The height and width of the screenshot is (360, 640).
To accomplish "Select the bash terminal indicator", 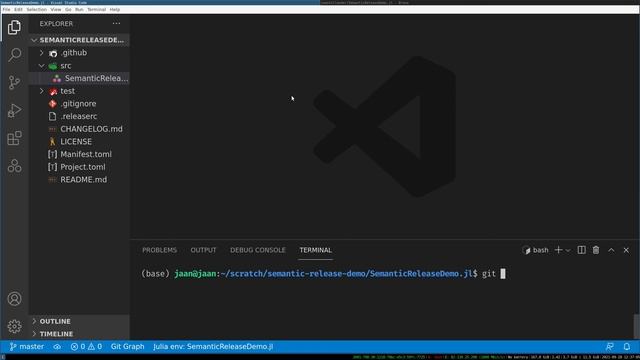I will [536, 250].
